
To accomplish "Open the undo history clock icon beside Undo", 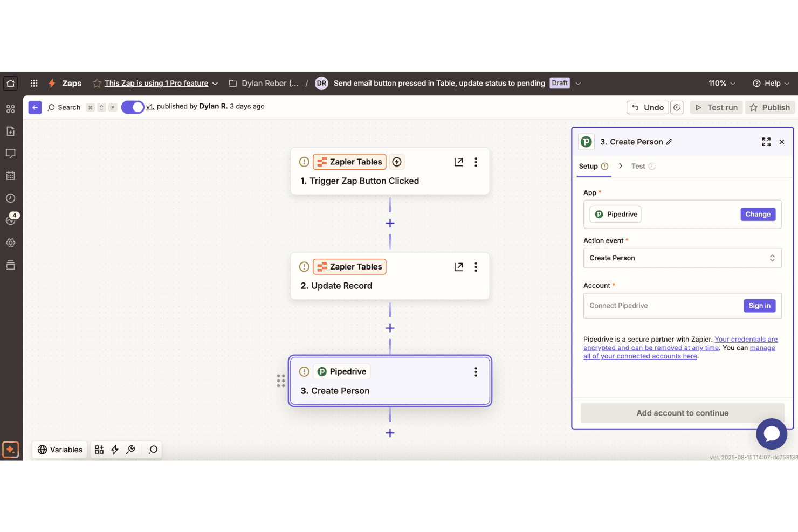I will [x=677, y=107].
